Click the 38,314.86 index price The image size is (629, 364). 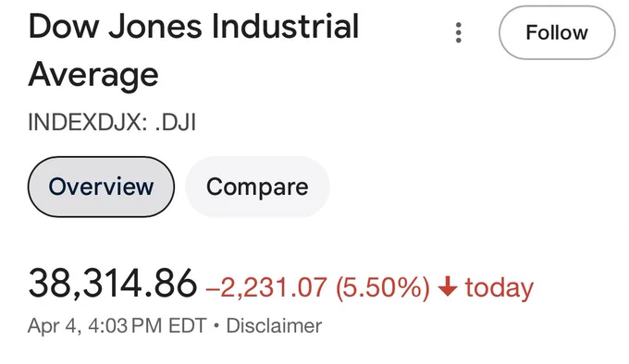[113, 284]
